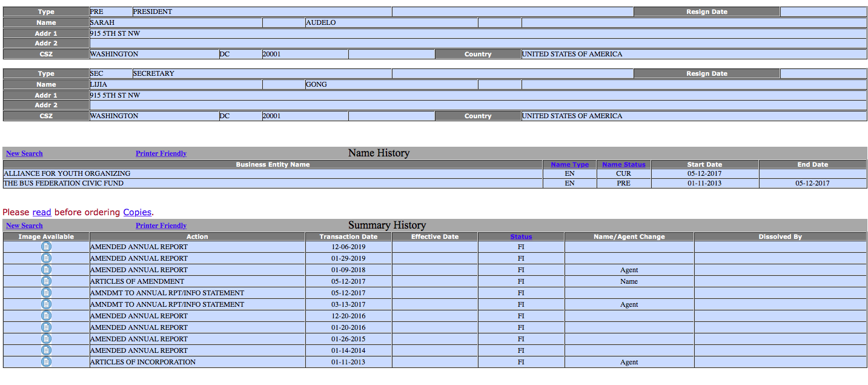
Task: Click ARTICLES OF AMENDMENT action text
Action: coord(137,281)
